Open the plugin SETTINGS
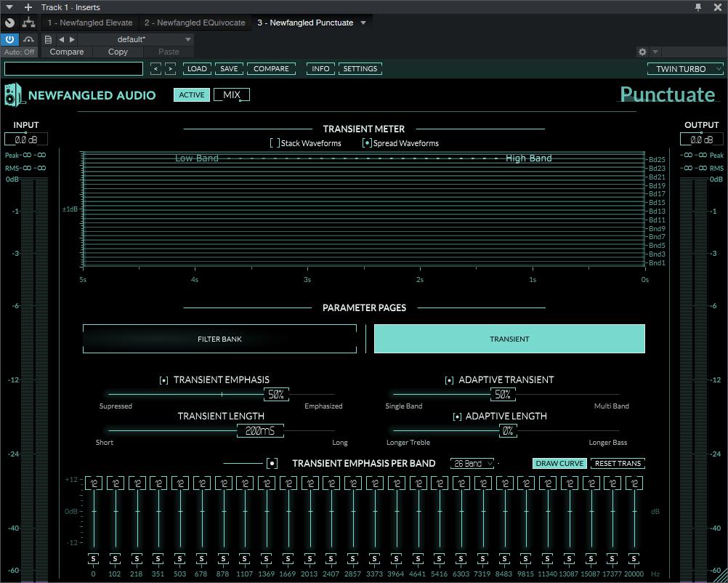The image size is (728, 583). [x=360, y=69]
